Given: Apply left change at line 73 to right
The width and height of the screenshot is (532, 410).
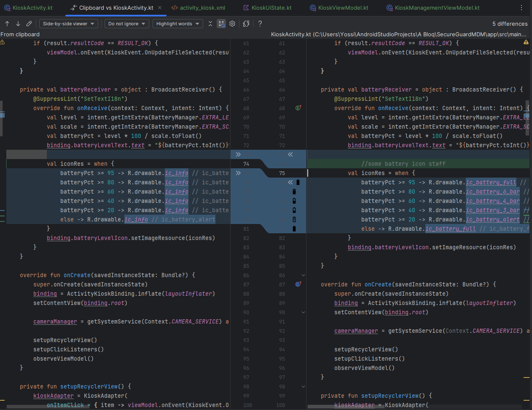Looking at the screenshot, I should (x=238, y=154).
